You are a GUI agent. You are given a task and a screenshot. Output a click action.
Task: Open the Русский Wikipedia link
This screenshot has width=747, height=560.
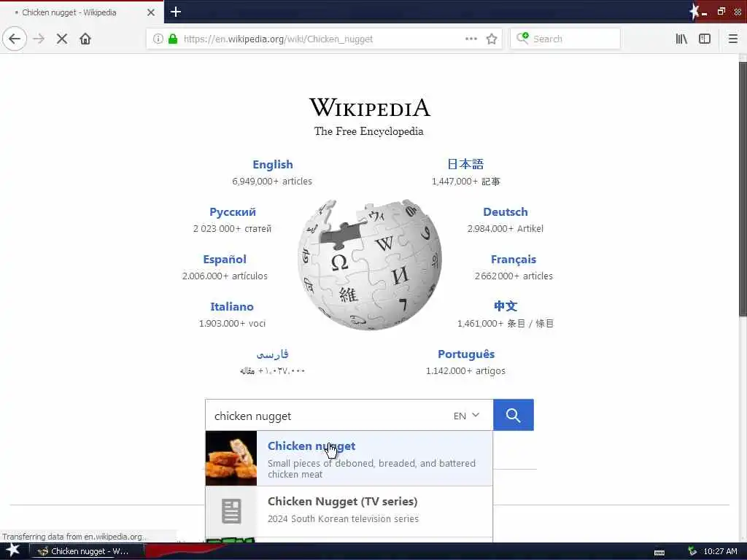(x=233, y=212)
